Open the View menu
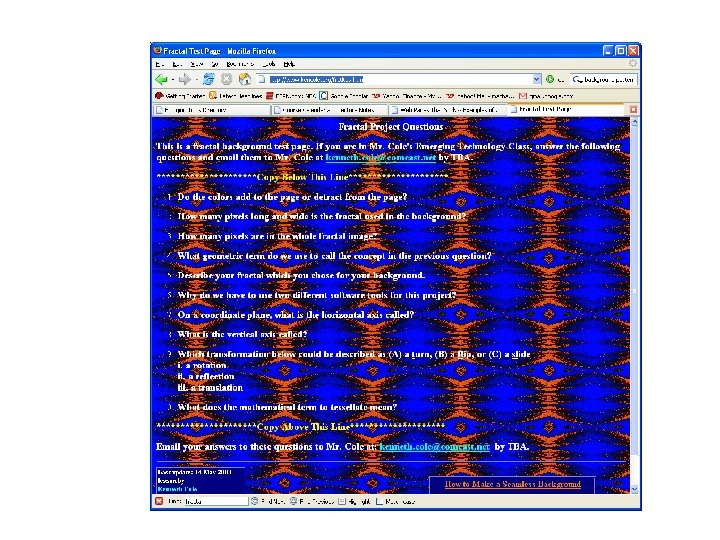This screenshot has height=540, width=720. [196, 64]
